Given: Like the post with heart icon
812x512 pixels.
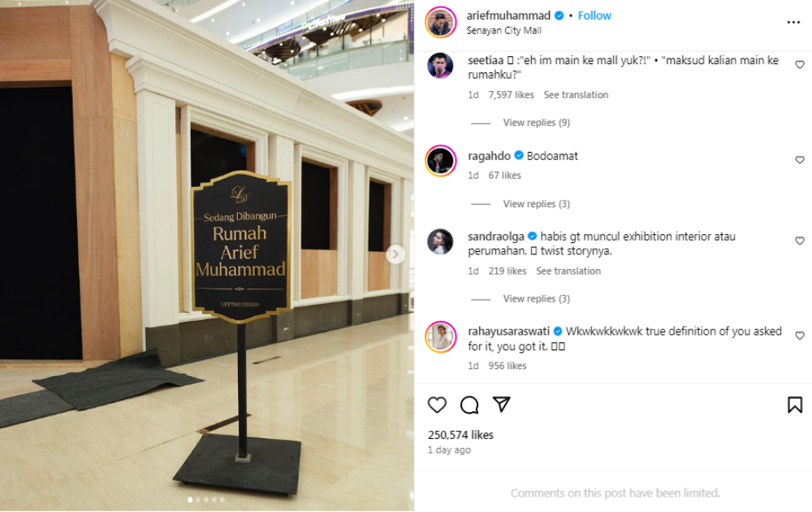Looking at the screenshot, I should coord(437,405).
